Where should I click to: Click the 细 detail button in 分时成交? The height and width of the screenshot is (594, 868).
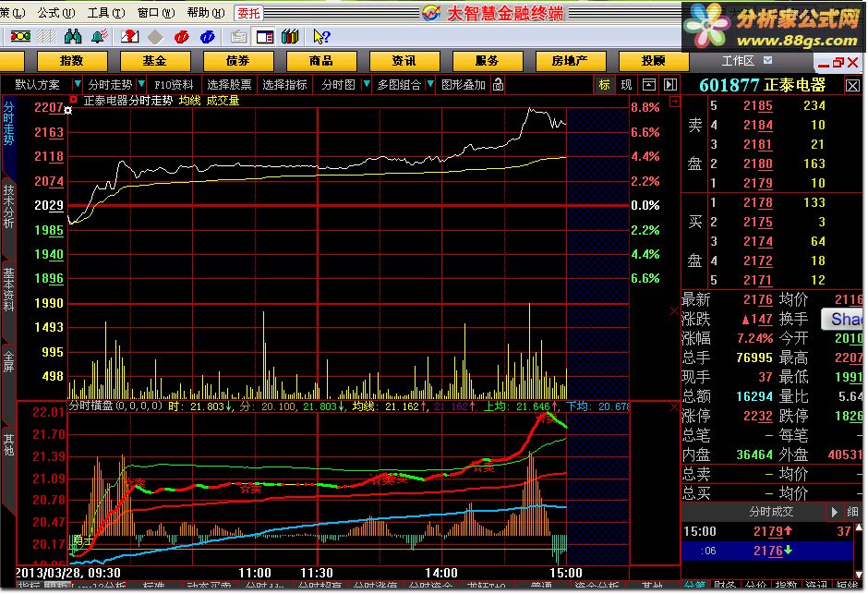tap(852, 512)
